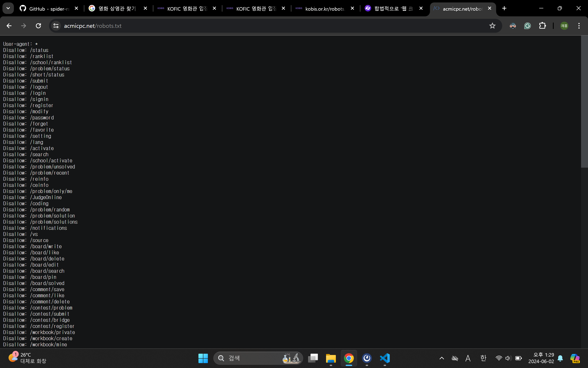Open the Windows Start menu

pyautogui.click(x=203, y=358)
